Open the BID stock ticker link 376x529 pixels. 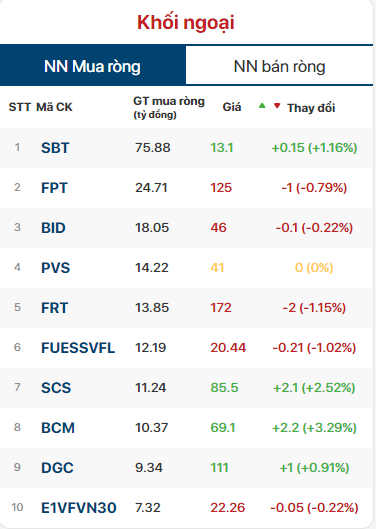click(53, 228)
